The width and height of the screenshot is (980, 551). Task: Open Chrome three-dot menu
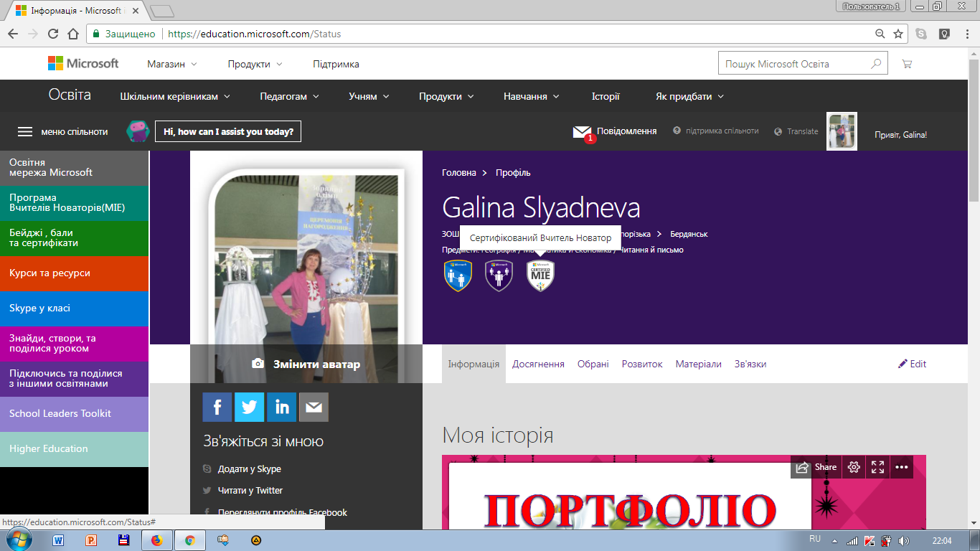point(966,34)
